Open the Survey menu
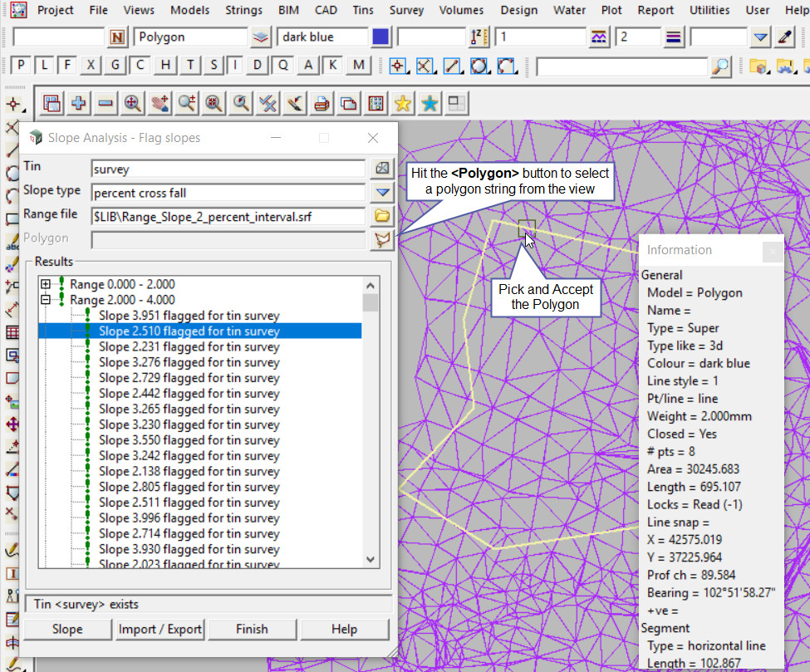Image resolution: width=810 pixels, height=672 pixels. 406,10
